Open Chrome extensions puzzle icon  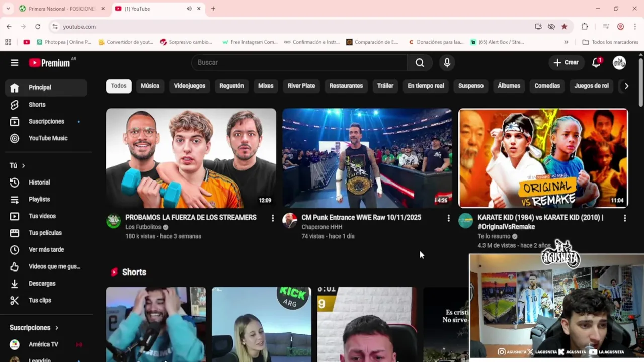tap(585, 27)
